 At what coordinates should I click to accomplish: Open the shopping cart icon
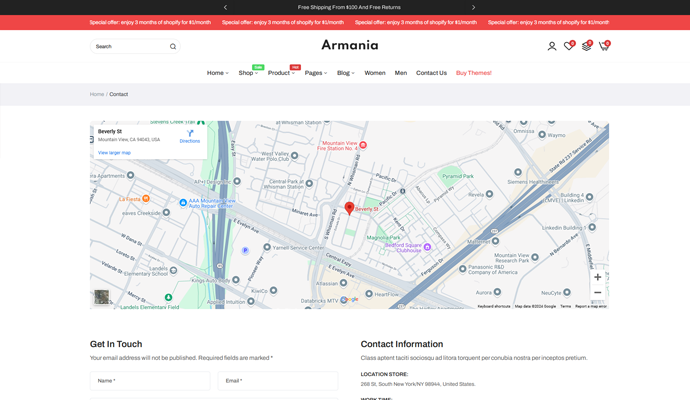tap(603, 46)
